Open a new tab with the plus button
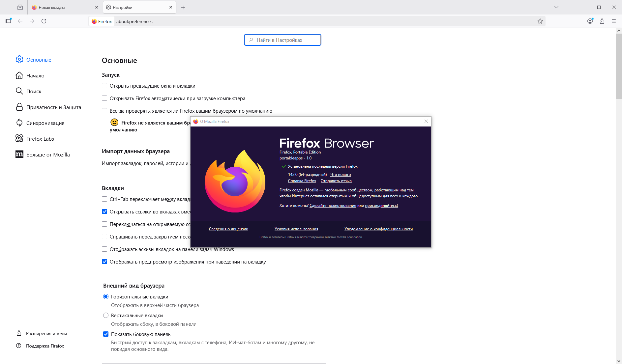The width and height of the screenshot is (622, 364). coord(183,7)
